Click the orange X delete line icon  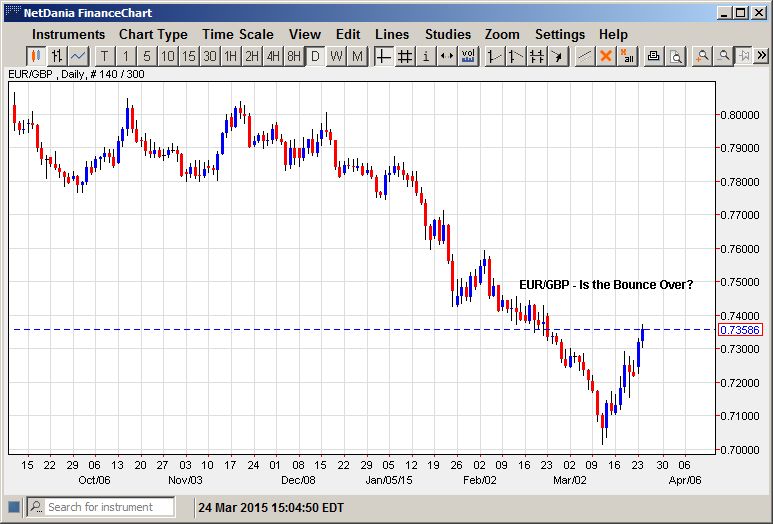tap(606, 56)
